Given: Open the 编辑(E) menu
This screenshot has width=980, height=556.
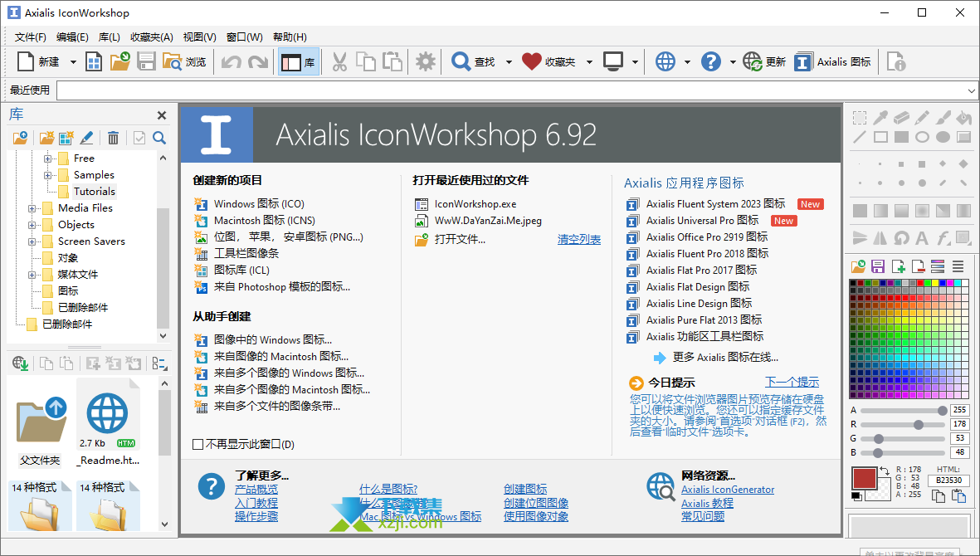Looking at the screenshot, I should tap(72, 37).
